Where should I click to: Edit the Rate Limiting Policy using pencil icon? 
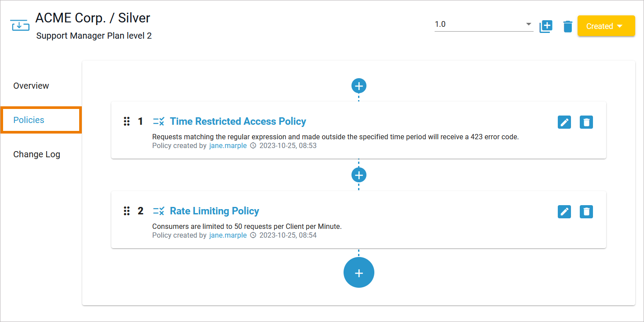pos(564,212)
